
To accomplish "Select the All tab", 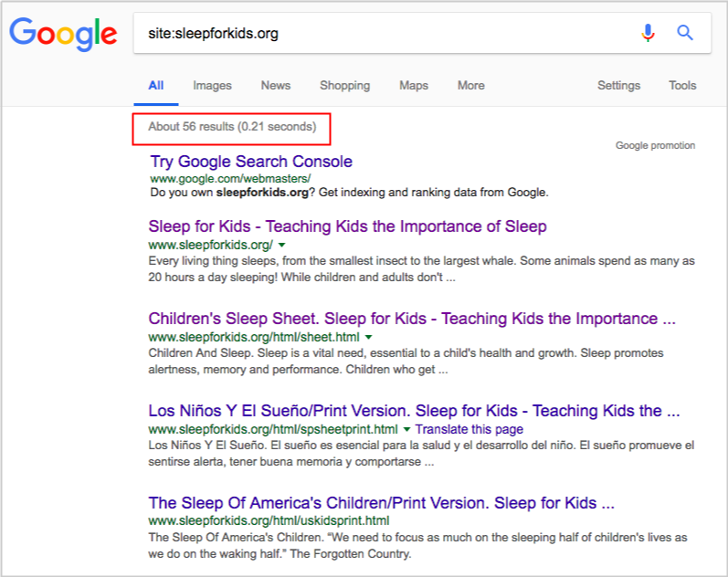I will pos(156,86).
